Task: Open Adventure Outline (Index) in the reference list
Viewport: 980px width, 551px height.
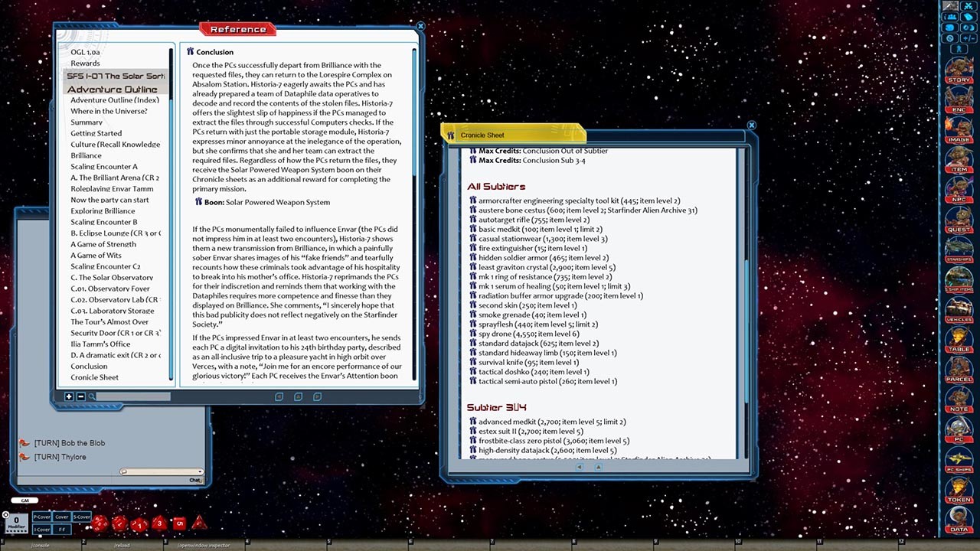Action: (115, 99)
